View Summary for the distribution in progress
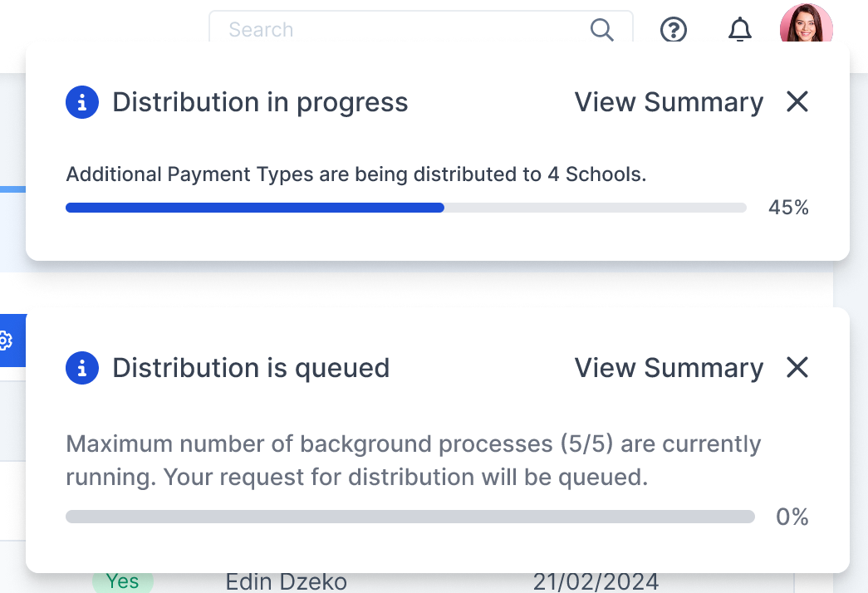868x593 pixels. [x=669, y=102]
